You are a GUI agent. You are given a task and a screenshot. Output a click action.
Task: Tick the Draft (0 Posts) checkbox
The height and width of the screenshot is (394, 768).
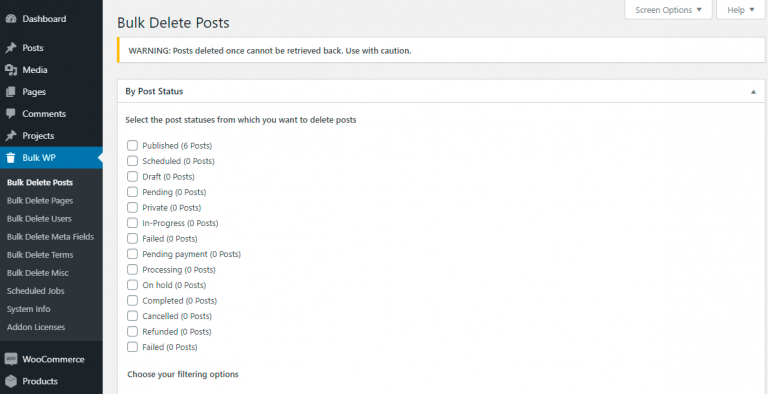[x=132, y=176]
